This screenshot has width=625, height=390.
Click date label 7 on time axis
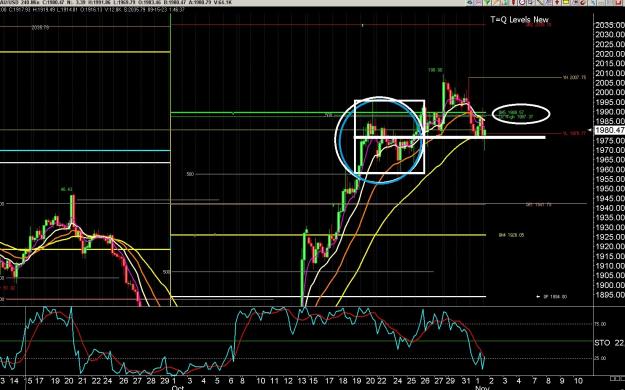(x=534, y=381)
